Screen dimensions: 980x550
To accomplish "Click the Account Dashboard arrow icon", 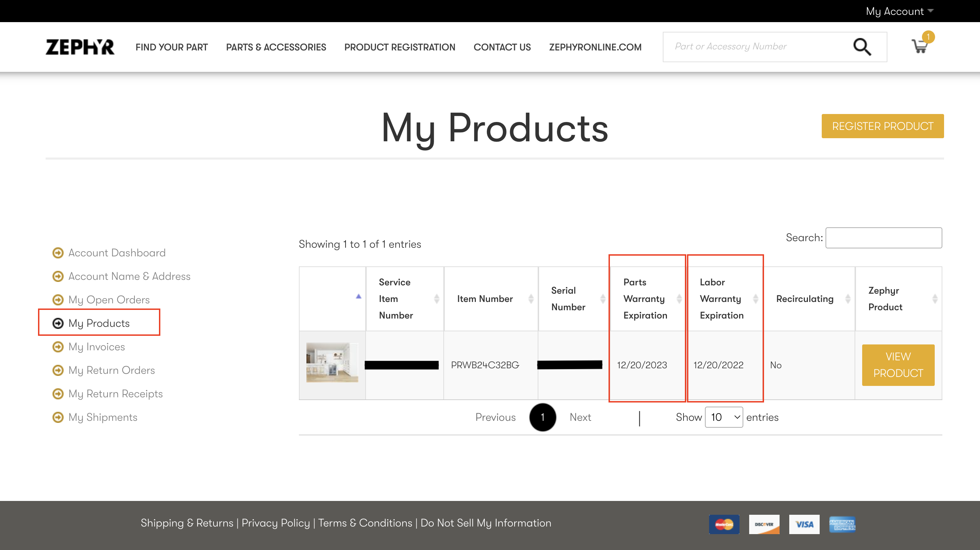I will coord(58,253).
